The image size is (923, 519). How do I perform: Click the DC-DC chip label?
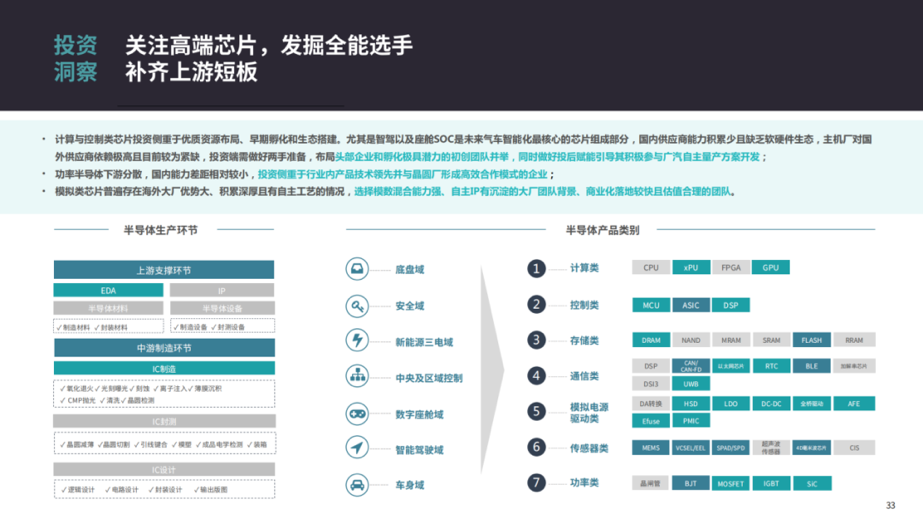[x=771, y=404]
